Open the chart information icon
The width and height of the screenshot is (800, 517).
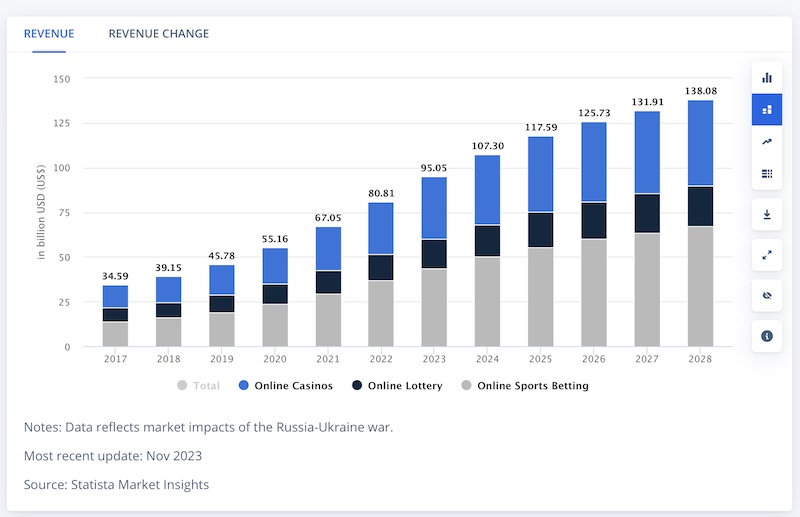tap(767, 336)
